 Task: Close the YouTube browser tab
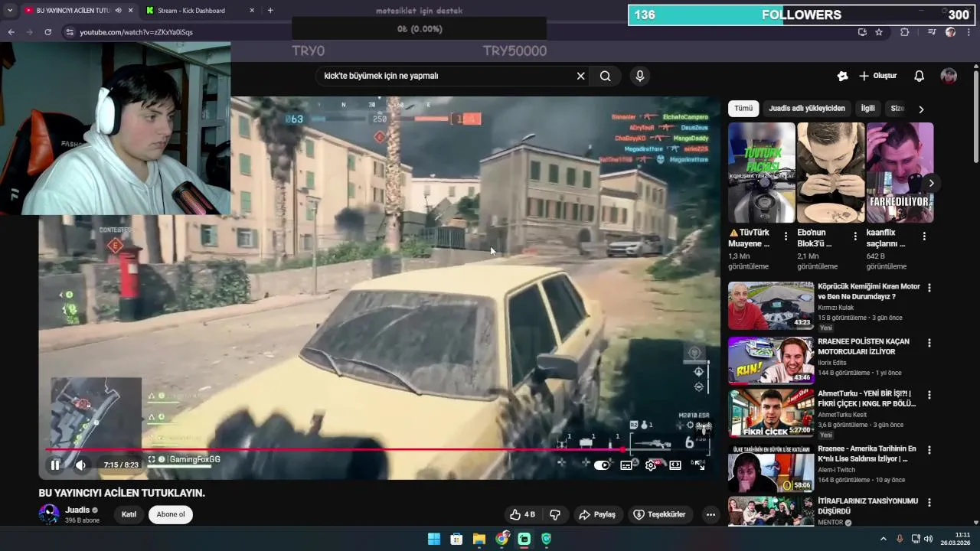[130, 11]
